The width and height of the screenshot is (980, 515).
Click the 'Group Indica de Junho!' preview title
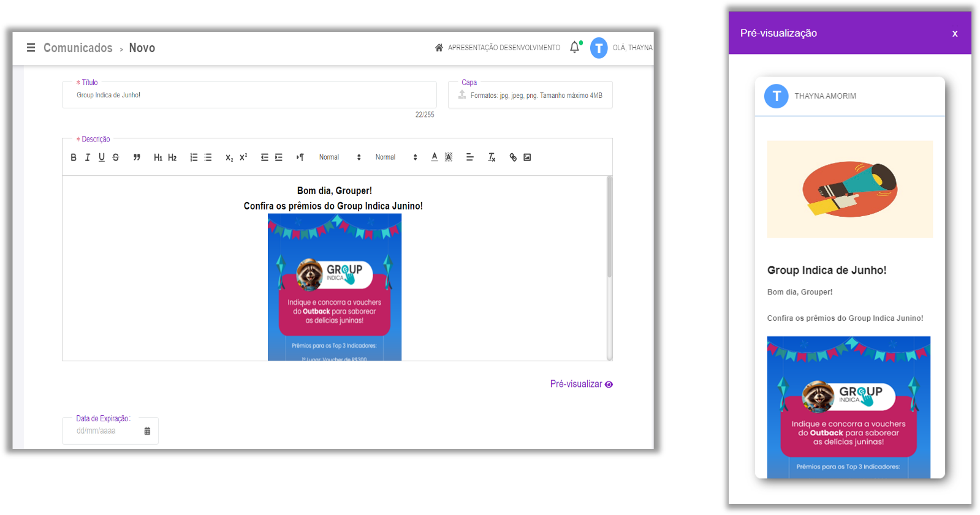coord(827,270)
